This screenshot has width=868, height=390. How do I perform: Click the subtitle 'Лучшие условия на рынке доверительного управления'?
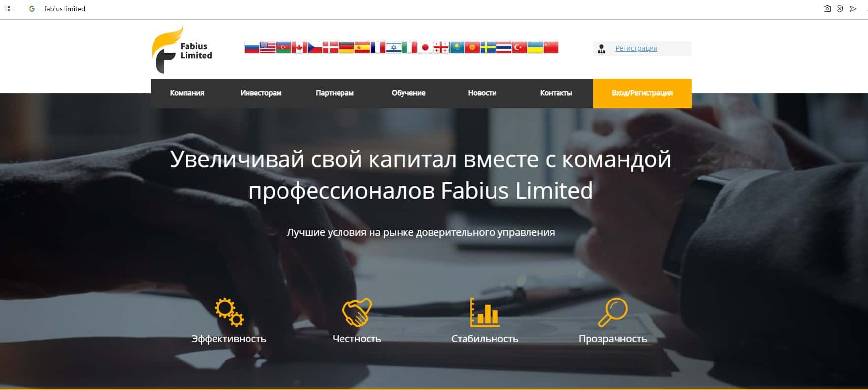[x=421, y=232]
